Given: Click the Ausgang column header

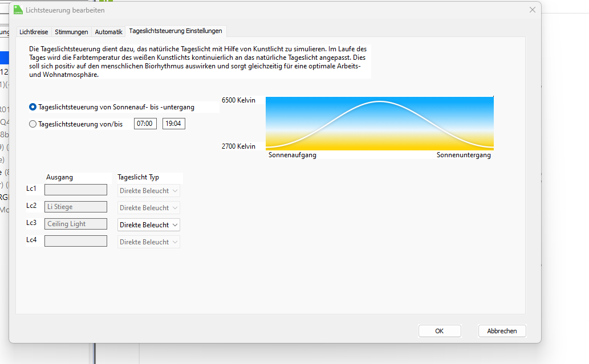Looking at the screenshot, I should 59,177.
